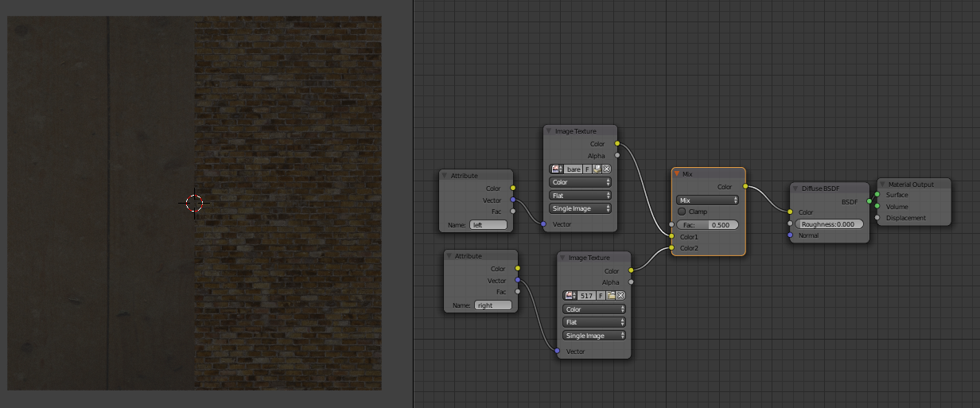Image resolution: width=980 pixels, height=408 pixels.
Task: Collapse the Mix node
Action: 677,174
